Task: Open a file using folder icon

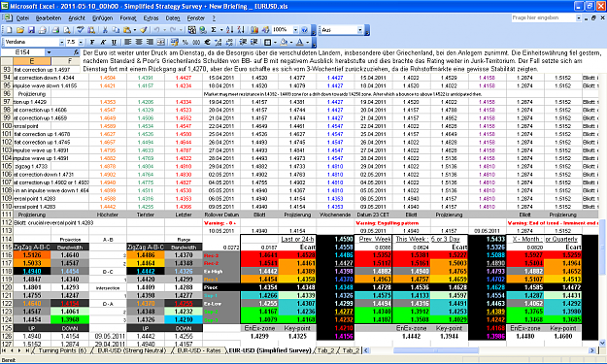Action: click(x=20, y=30)
